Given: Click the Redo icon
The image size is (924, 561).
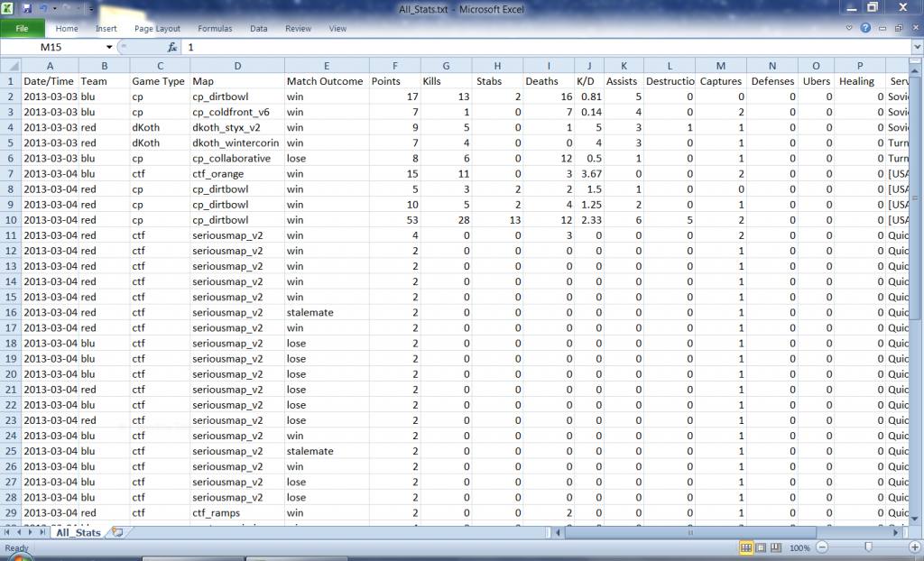Looking at the screenshot, I should (x=66, y=8).
